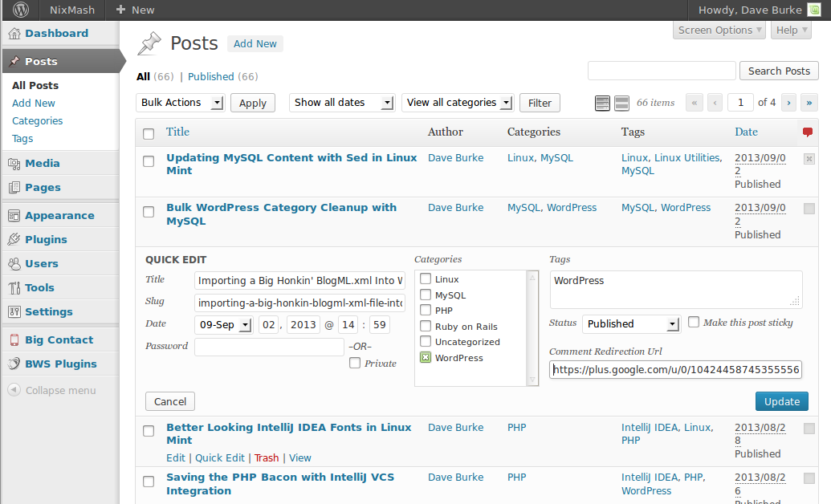
Task: Click comment status icon for Better Looking IntelliJ fonts
Action: (x=809, y=429)
